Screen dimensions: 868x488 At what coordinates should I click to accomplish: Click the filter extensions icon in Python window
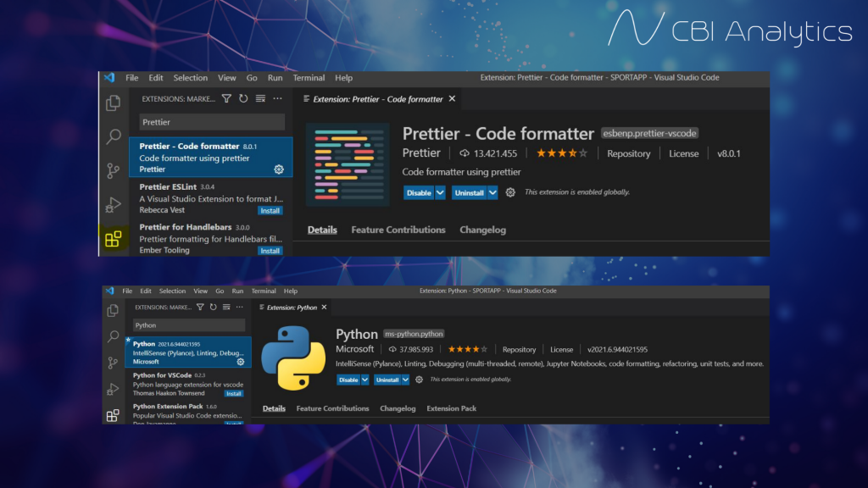point(200,307)
